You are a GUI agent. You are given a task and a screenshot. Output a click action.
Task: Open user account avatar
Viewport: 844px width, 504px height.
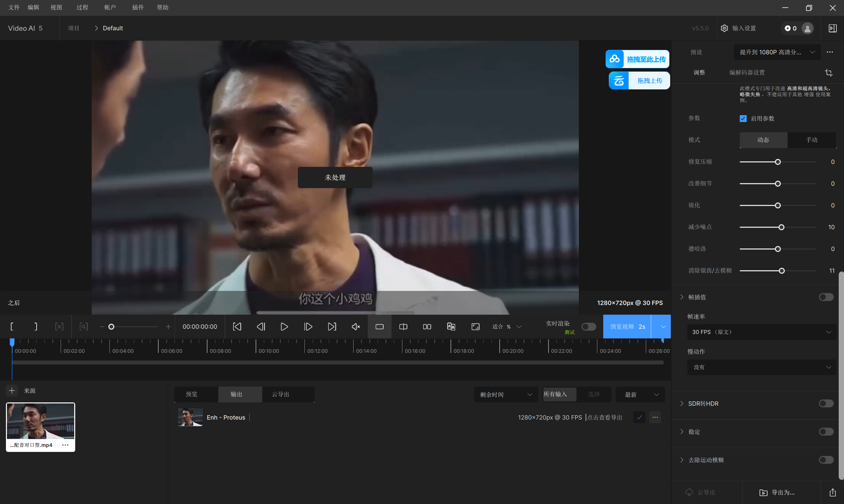coord(807,28)
